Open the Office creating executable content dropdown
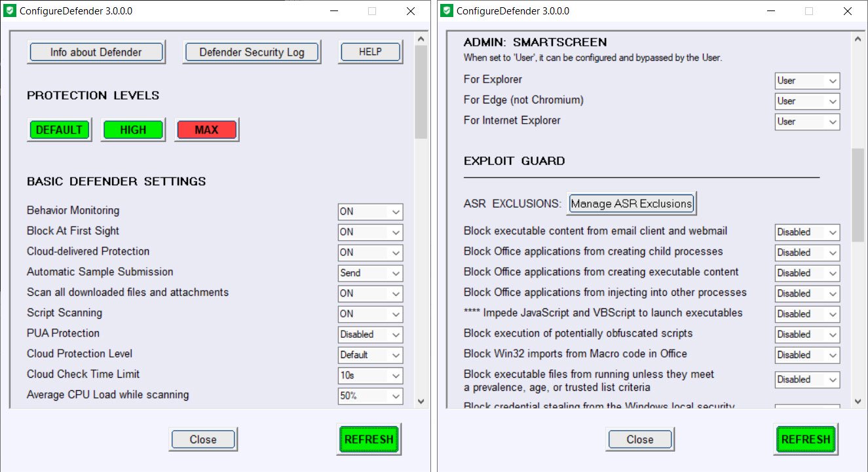This screenshot has width=868, height=472. coord(807,273)
